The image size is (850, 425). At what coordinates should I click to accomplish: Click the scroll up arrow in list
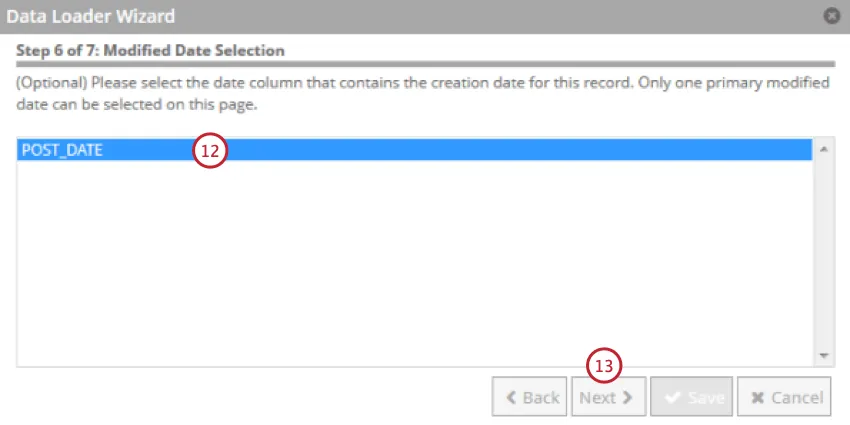coord(824,150)
